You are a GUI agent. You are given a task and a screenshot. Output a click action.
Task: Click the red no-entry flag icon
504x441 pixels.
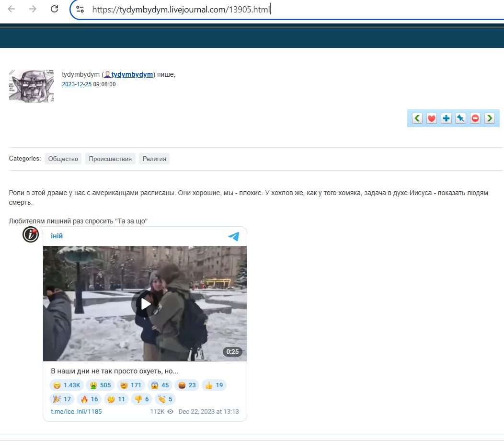tap(475, 118)
